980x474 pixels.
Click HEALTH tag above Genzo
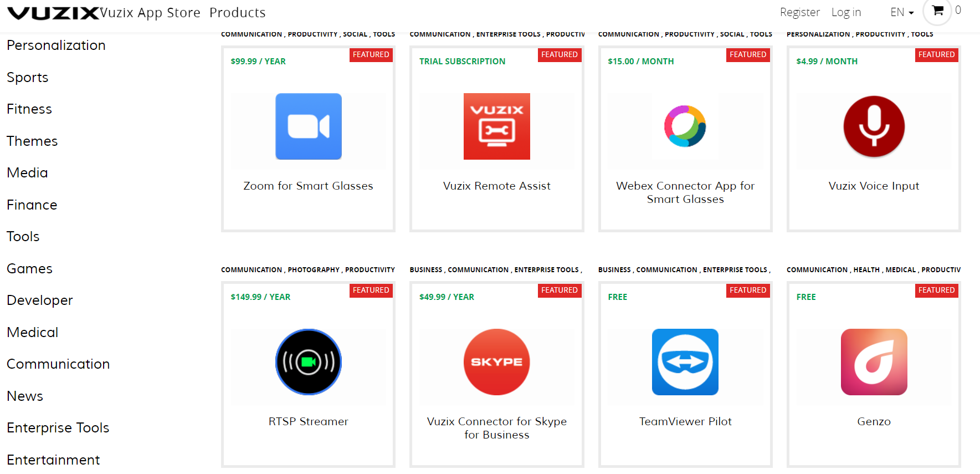pos(866,270)
